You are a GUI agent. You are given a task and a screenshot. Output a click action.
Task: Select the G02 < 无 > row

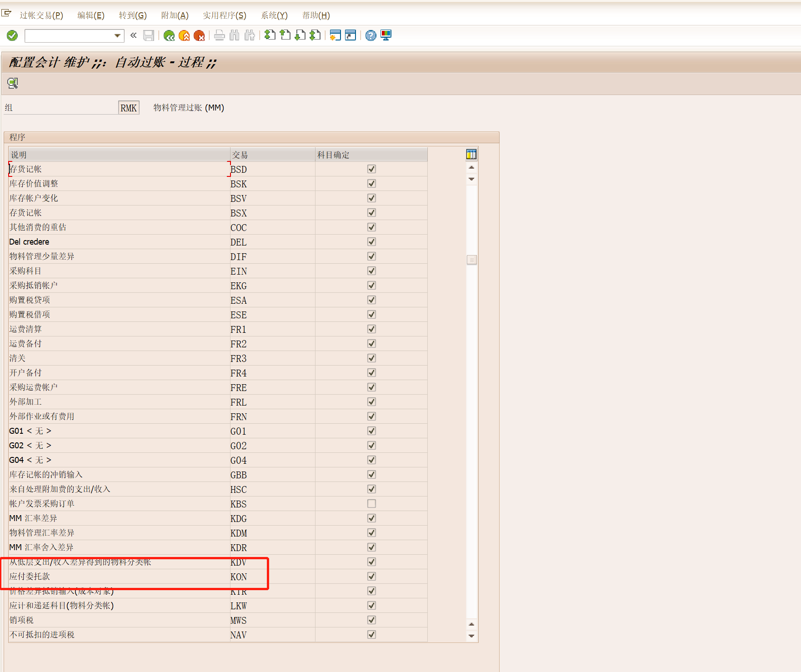click(x=218, y=446)
